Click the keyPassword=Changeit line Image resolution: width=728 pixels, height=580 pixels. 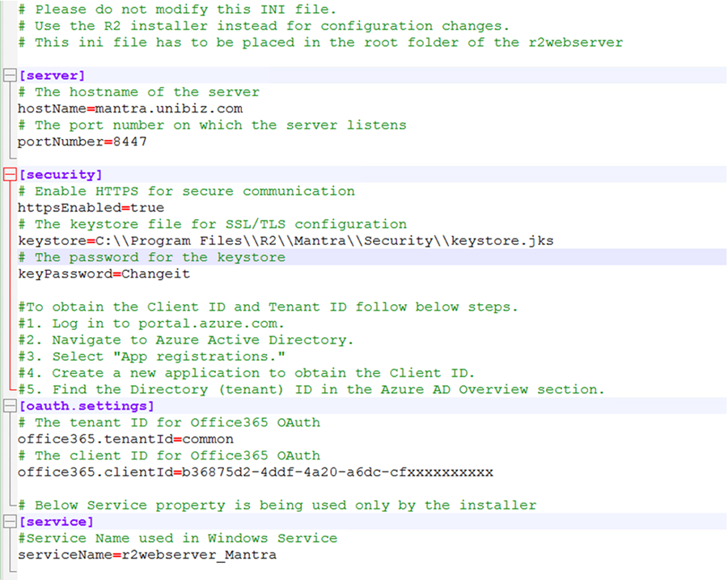(104, 274)
